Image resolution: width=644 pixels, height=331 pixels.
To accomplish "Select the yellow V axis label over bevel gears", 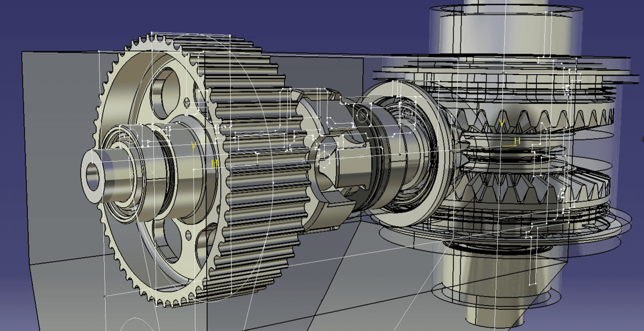I will pyautogui.click(x=502, y=123).
